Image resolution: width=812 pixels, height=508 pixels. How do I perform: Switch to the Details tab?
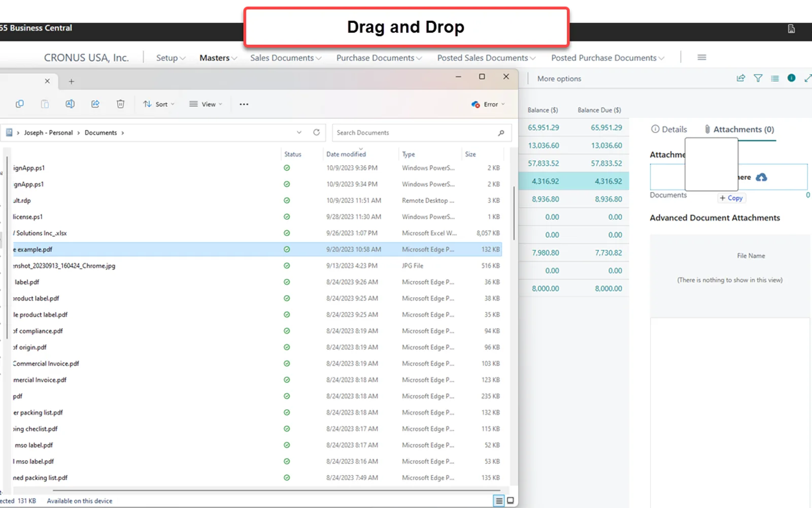point(669,130)
